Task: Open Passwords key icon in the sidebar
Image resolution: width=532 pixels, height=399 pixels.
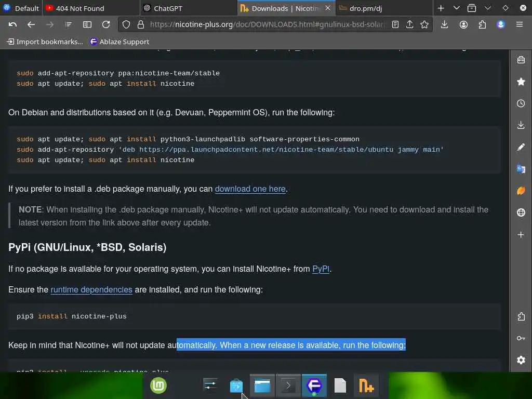Action: coord(521,338)
